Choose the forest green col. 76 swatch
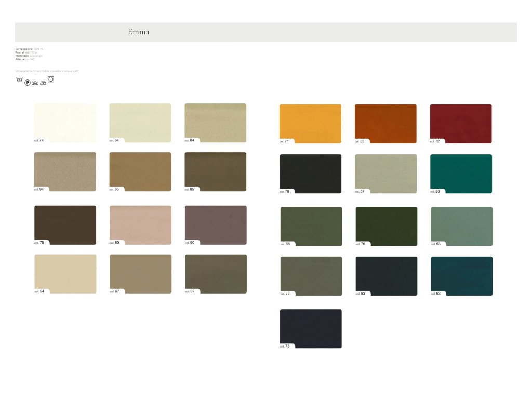The image size is (532, 399). (386, 225)
